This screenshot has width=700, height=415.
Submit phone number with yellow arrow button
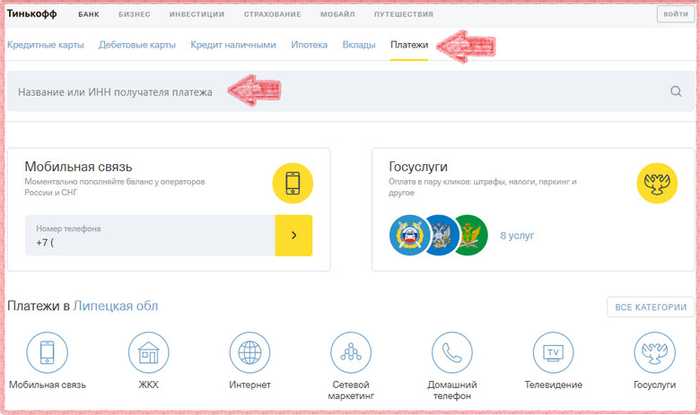pyautogui.click(x=293, y=235)
